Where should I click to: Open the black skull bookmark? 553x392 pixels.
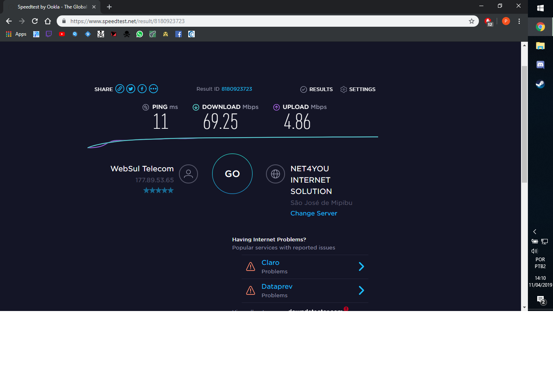(x=127, y=34)
